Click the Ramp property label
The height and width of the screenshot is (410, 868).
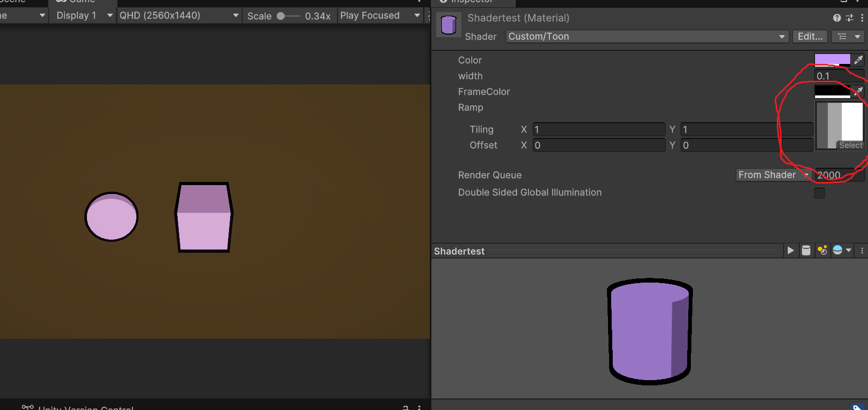click(471, 107)
